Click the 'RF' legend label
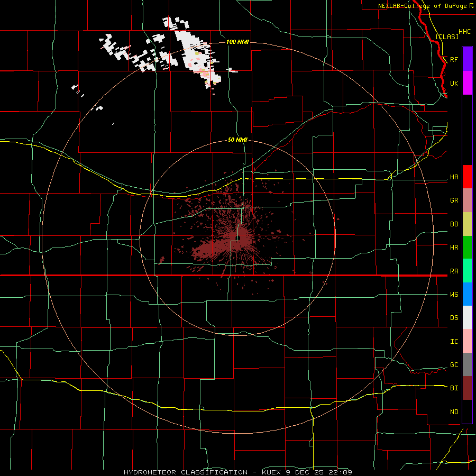The image size is (476, 476). [454, 59]
